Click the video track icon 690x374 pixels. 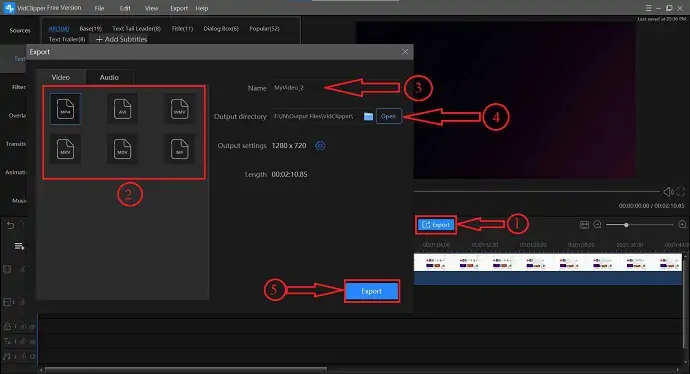point(7,269)
